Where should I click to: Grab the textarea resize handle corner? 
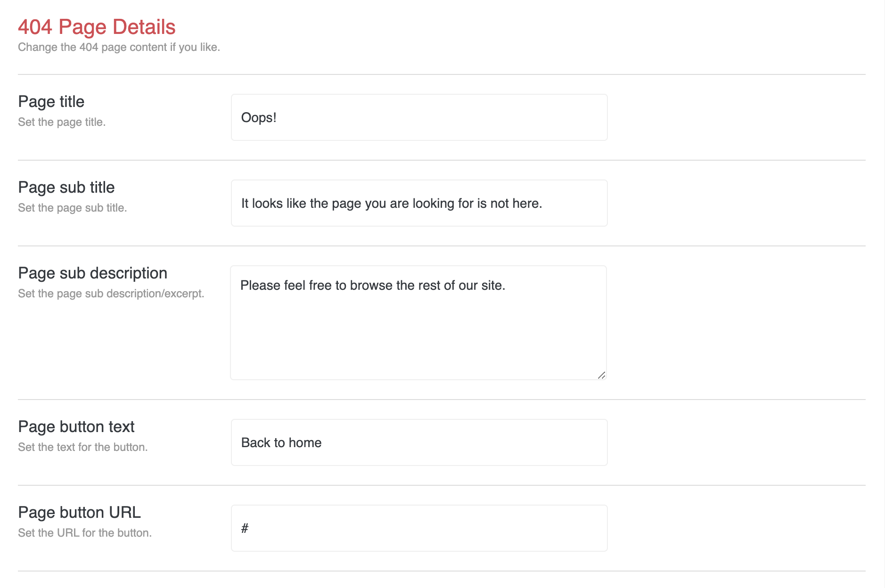(x=601, y=375)
